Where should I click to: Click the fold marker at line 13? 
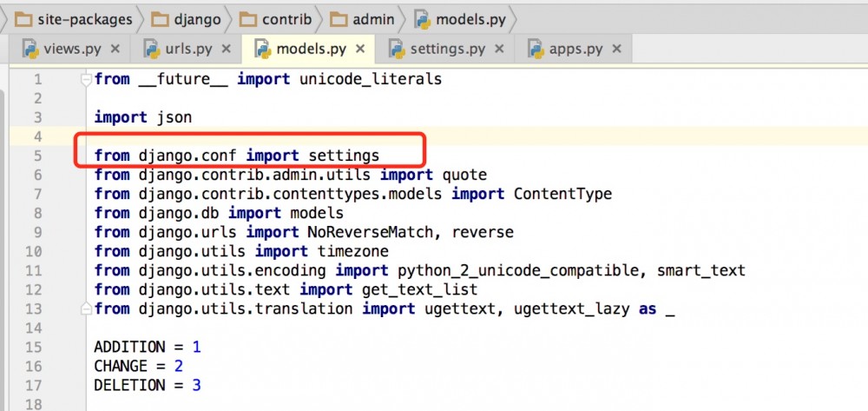coord(85,308)
